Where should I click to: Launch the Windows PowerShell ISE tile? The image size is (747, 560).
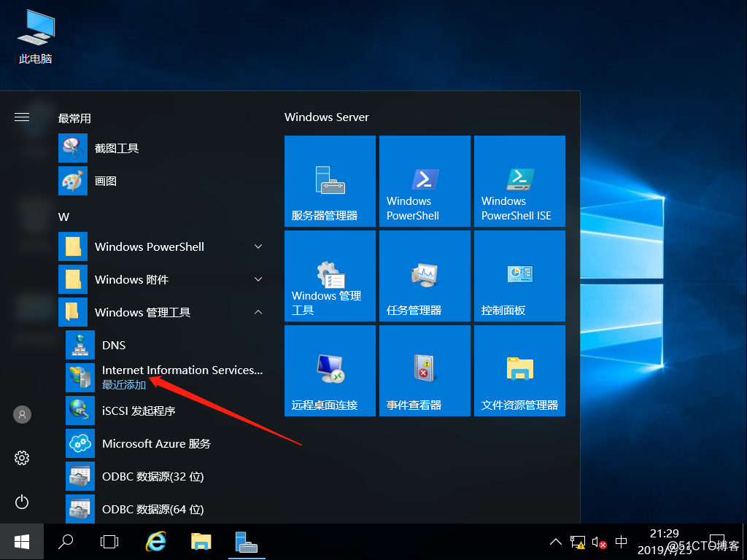(519, 181)
